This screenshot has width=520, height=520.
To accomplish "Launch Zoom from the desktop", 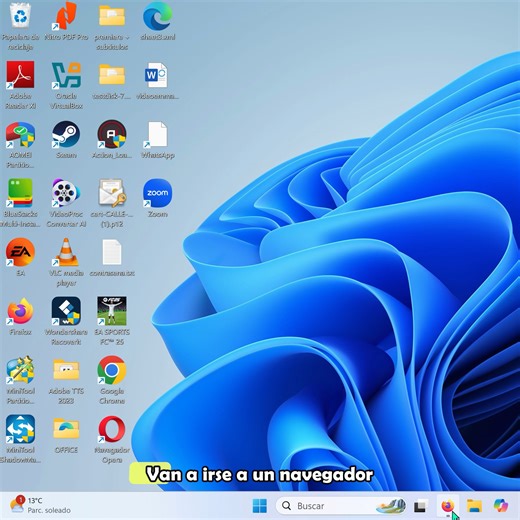I will tap(158, 193).
